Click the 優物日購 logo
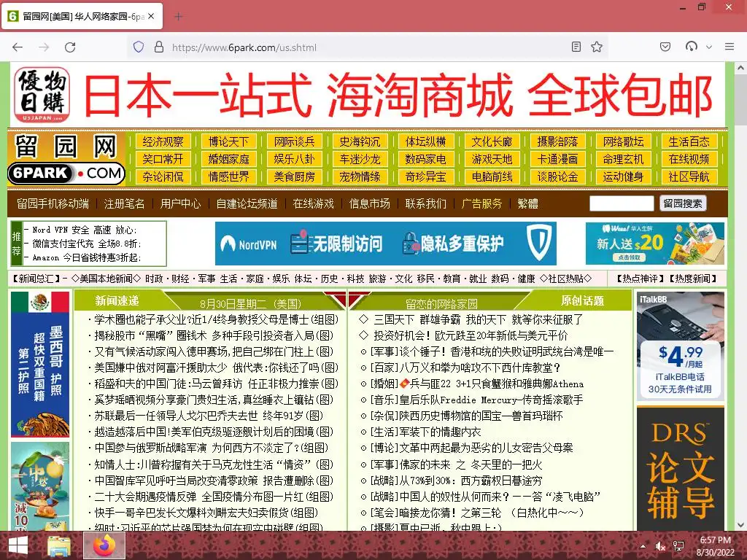The width and height of the screenshot is (747, 560). tap(42, 94)
